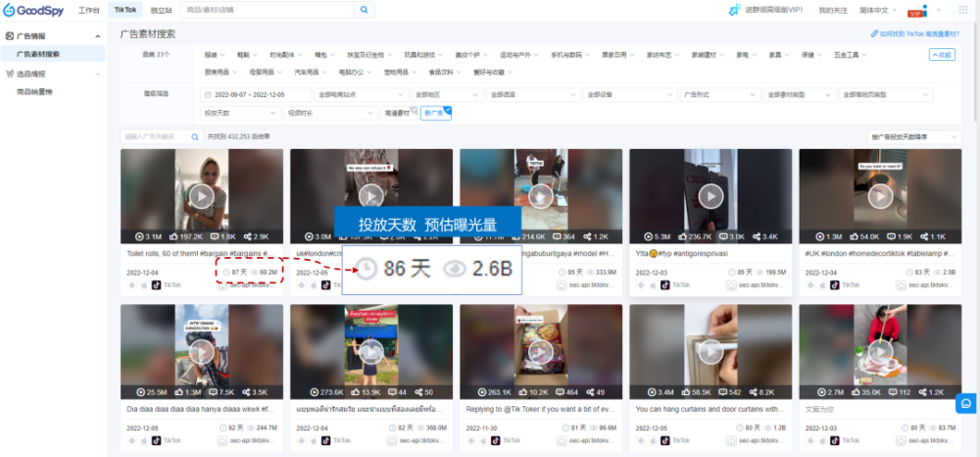Play the Ytta antigoresprivasi video
980x457 pixels.
[x=710, y=196]
